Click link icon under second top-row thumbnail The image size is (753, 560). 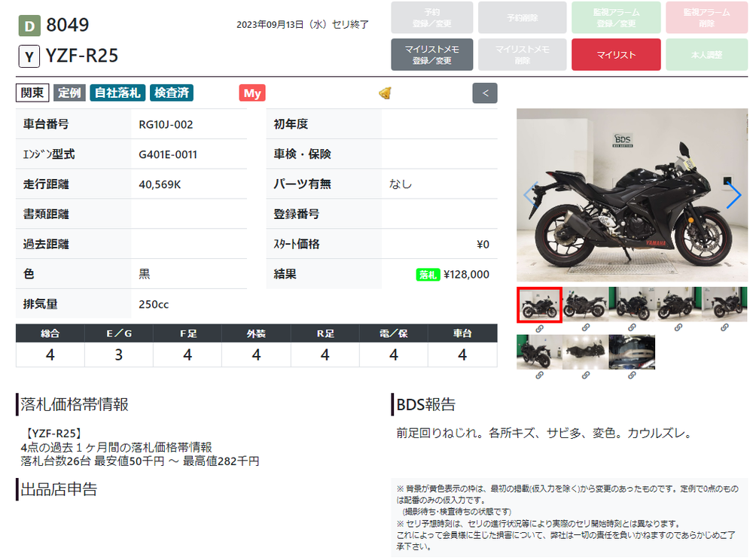click(x=585, y=327)
